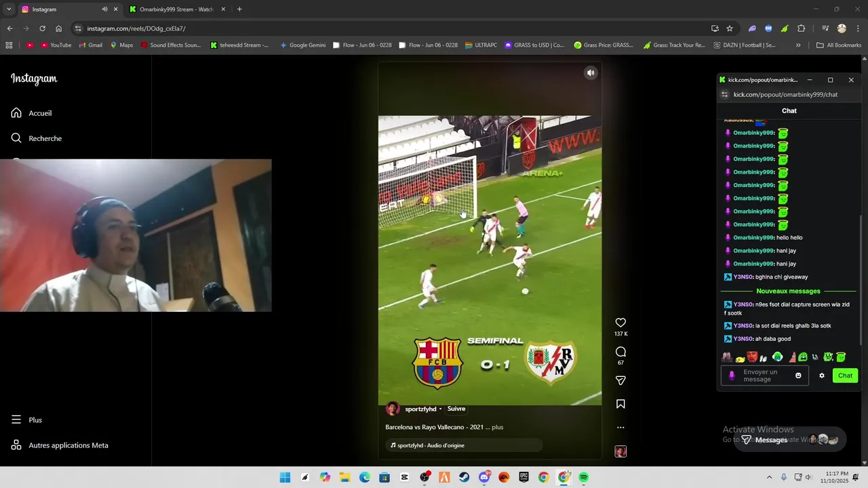Open the Chrome profile avatar

[842, 28]
